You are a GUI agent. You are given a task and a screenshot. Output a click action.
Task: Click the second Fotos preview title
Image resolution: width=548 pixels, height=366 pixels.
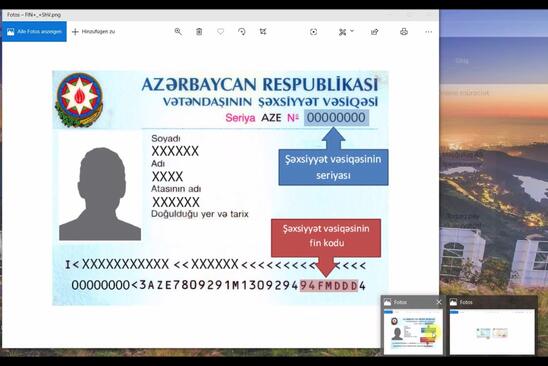pos(466,302)
